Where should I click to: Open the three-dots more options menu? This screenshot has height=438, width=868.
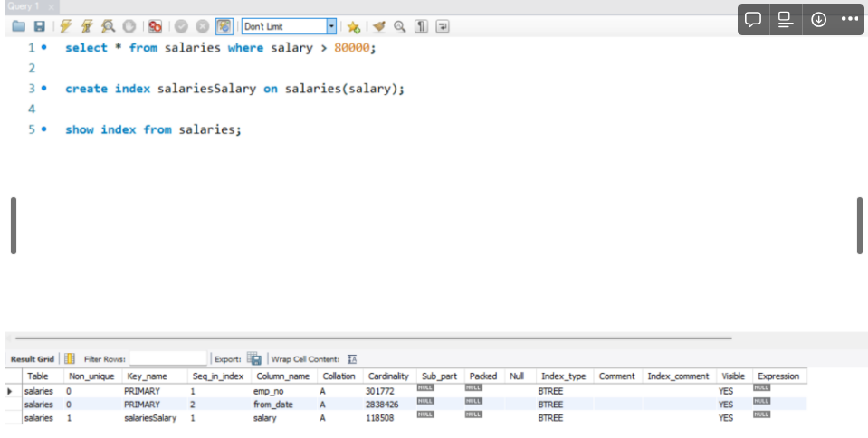(x=850, y=19)
